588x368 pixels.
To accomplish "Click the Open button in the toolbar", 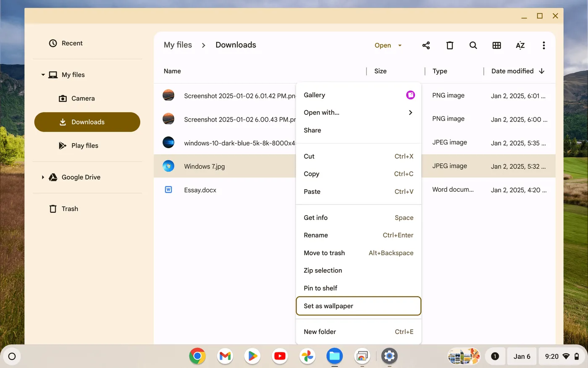I will [383, 45].
